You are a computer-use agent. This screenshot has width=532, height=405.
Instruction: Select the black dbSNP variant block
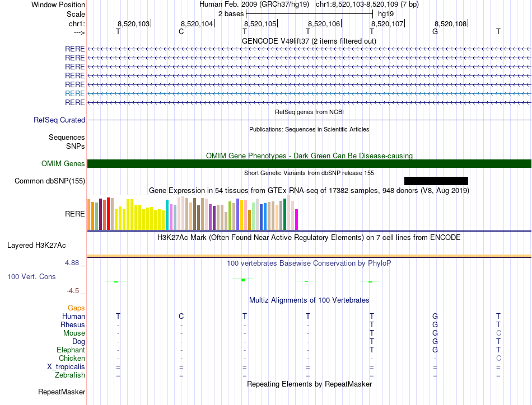tap(436, 181)
